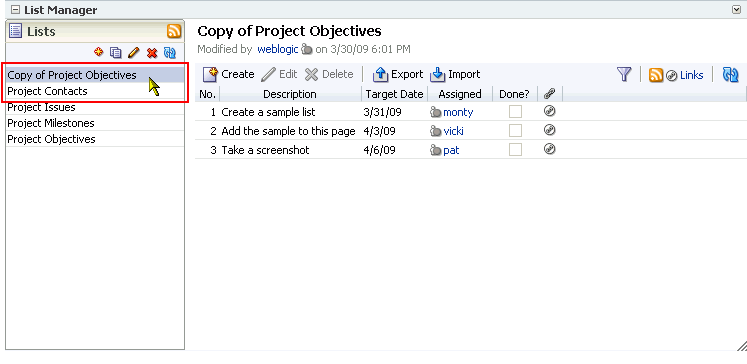The image size is (747, 364).
Task: Click the presence icon beside pat
Action: 435,150
